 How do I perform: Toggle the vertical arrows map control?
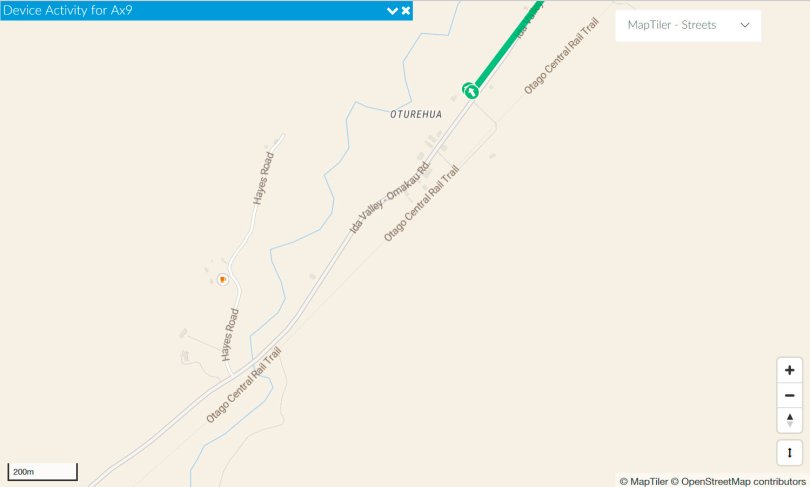tap(789, 453)
